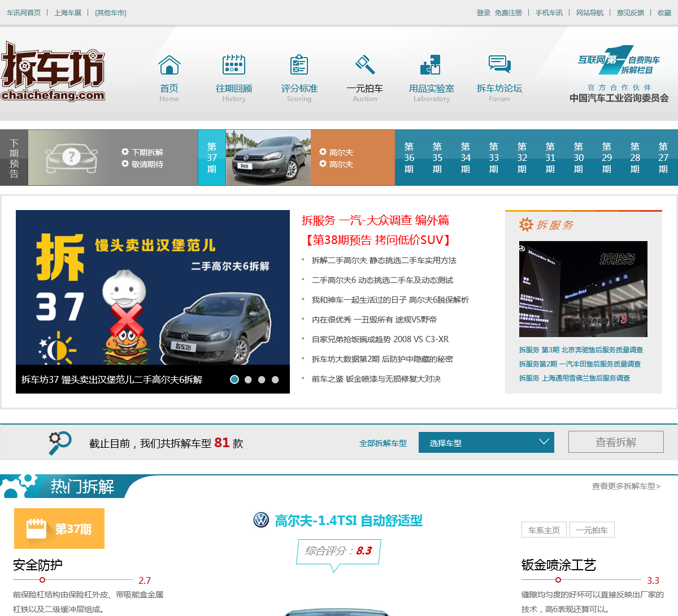Image resolution: width=678 pixels, height=616 pixels.
Task: Open the History calendar icon
Action: pyautogui.click(x=234, y=65)
